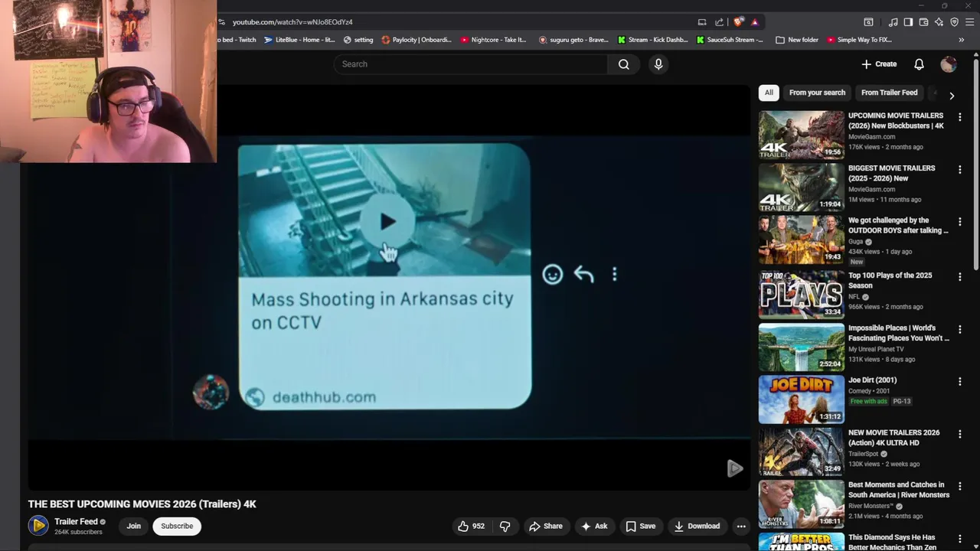Click the Share button below the video
The width and height of the screenshot is (980, 551).
tap(546, 527)
